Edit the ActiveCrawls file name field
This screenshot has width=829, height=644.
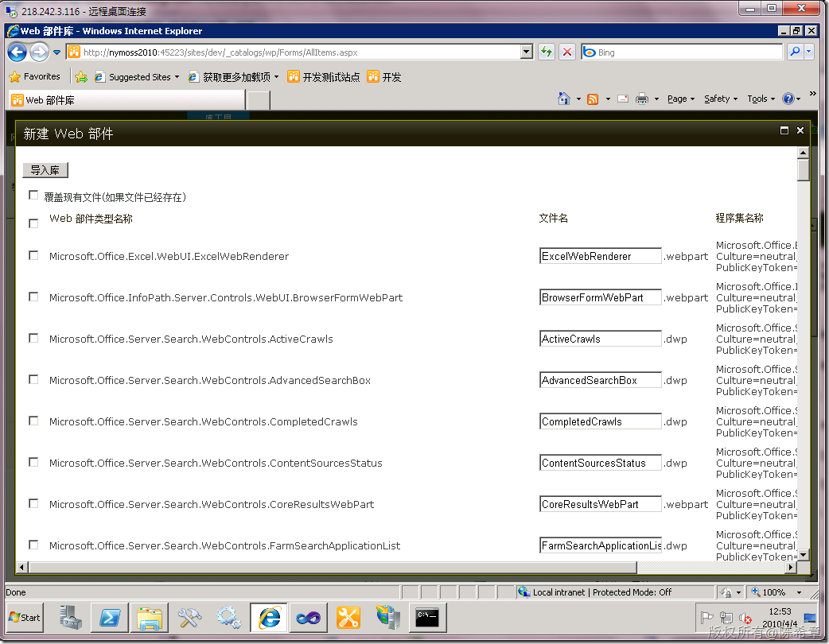pos(600,339)
